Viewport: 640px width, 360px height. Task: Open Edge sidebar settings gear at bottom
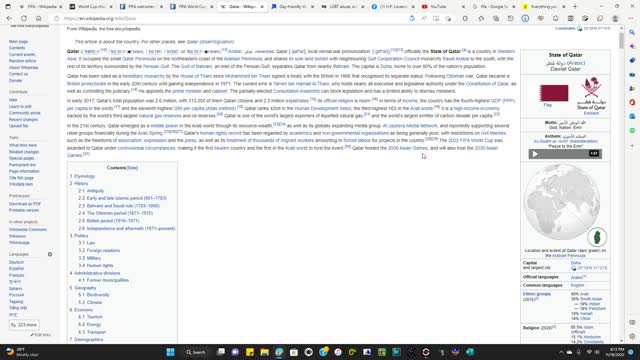click(x=632, y=336)
